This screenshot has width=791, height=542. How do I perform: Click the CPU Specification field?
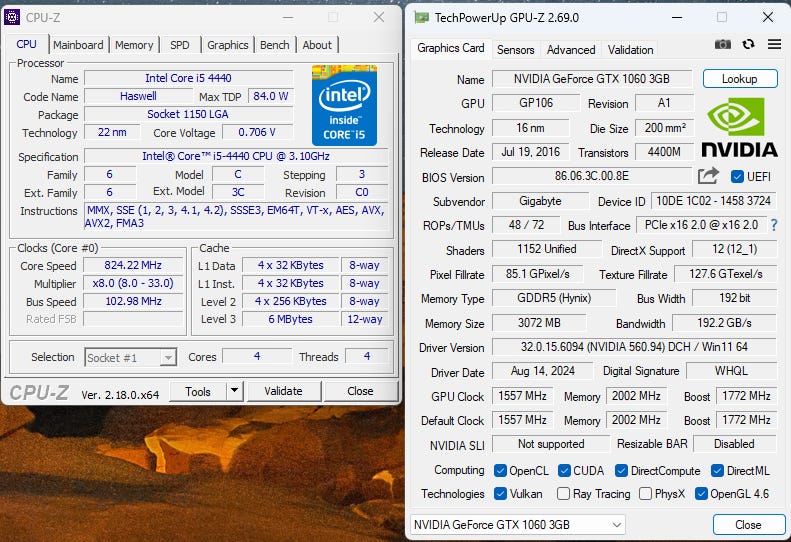[236, 156]
